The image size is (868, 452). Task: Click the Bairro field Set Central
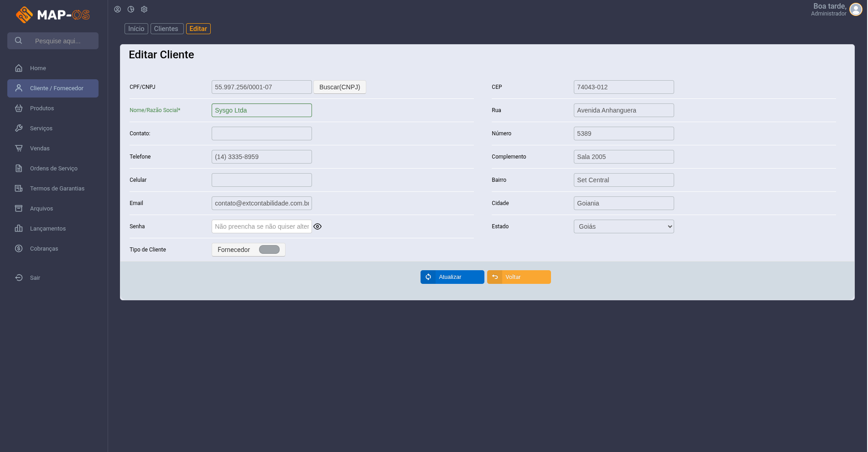[x=624, y=180]
